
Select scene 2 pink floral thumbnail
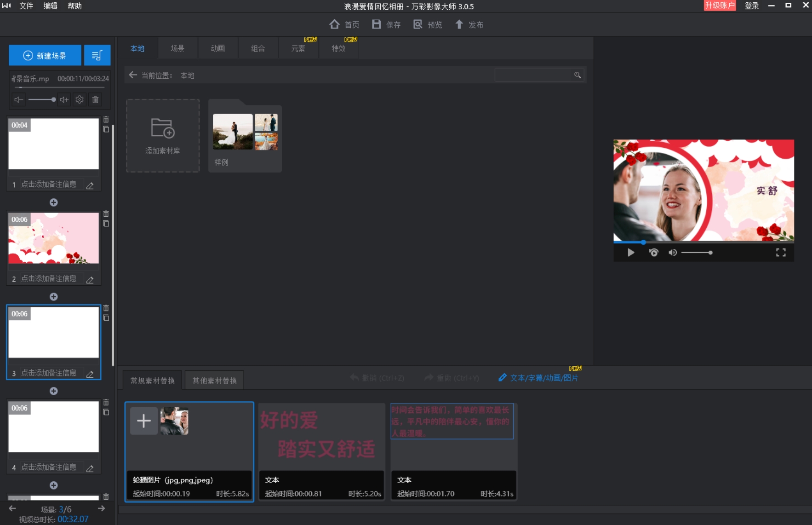(x=54, y=238)
